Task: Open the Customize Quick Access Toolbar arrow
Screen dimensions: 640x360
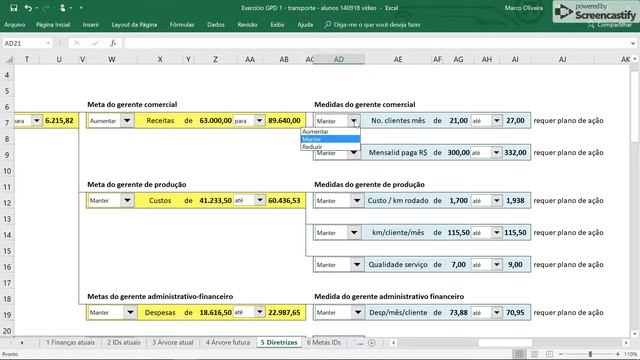Action: coord(81,8)
